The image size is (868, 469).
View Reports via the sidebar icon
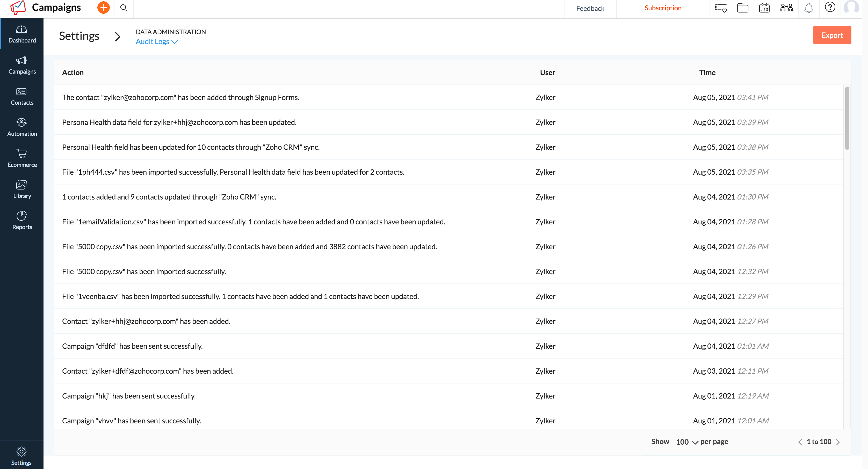21,221
